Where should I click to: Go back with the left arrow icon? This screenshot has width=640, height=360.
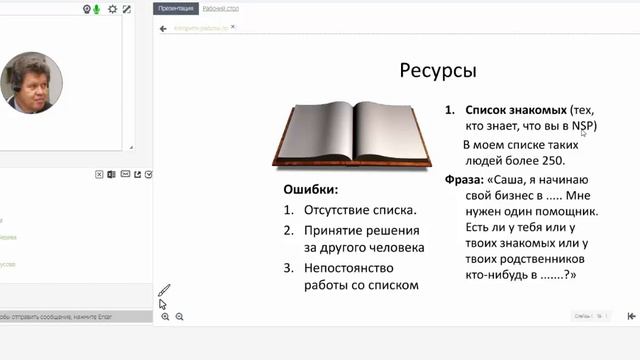tap(163, 29)
